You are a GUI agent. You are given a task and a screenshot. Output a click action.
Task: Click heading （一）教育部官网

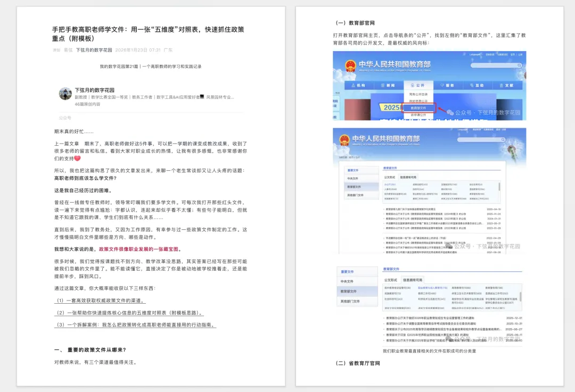pyautogui.click(x=354, y=23)
